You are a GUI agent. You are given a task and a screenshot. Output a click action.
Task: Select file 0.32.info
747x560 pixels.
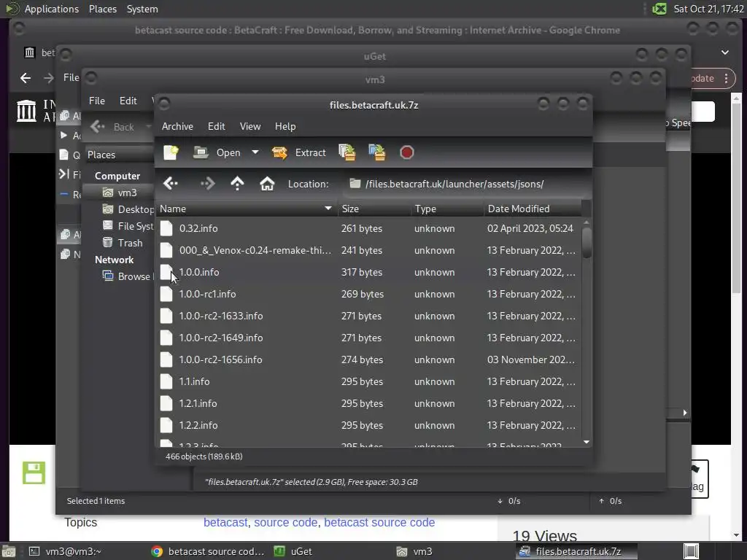(x=369, y=228)
